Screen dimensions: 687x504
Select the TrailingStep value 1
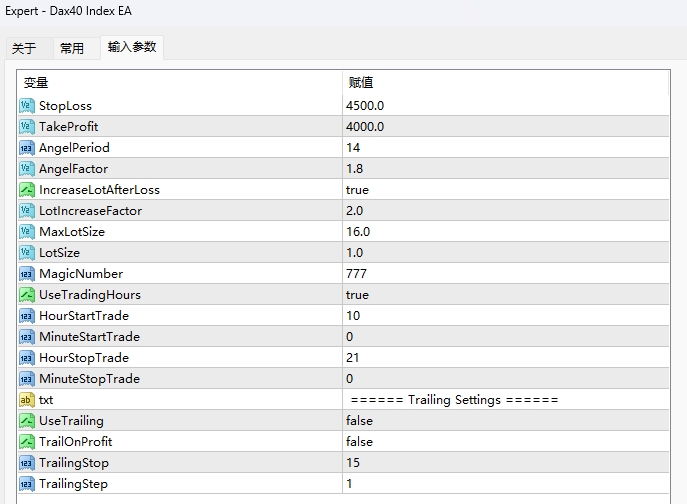pyautogui.click(x=349, y=484)
